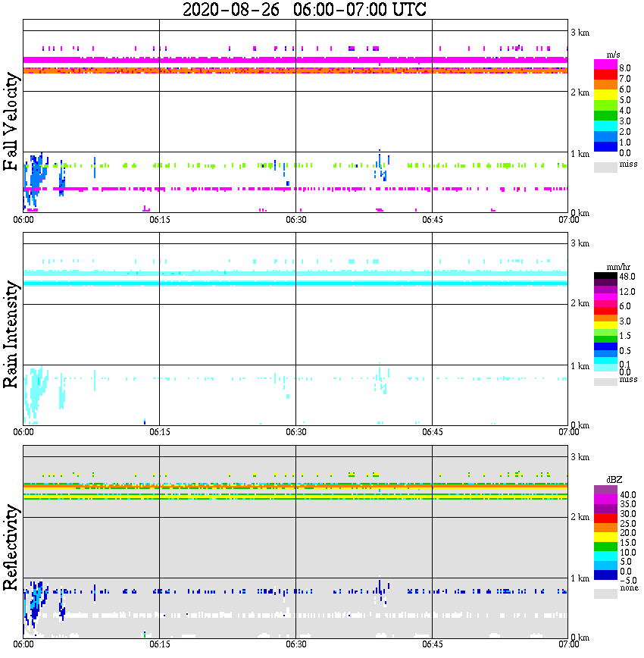
Task: Click the black 48.0 swatch in the mm/hr legend
Action: (x=605, y=276)
